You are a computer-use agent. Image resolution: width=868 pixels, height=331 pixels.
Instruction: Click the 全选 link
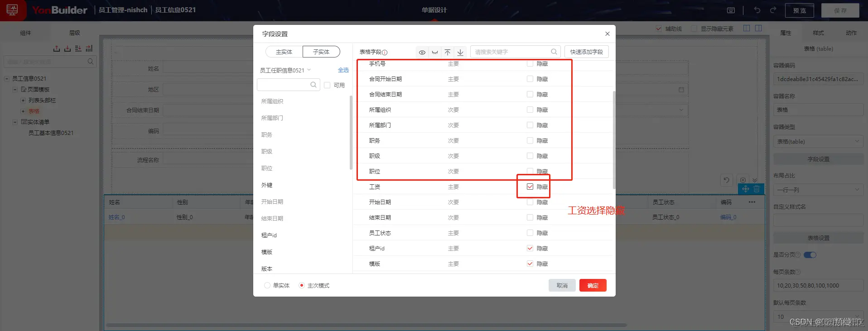tap(343, 70)
